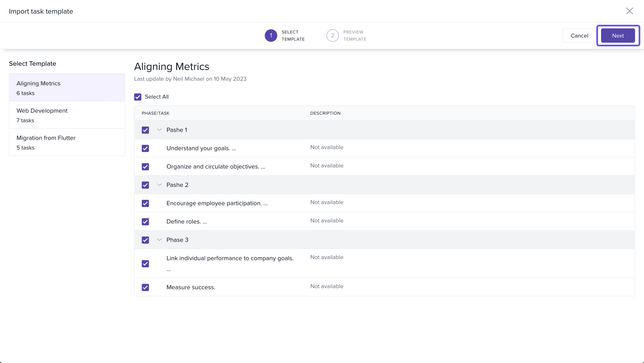The image size is (644, 363).
Task: Toggle Encourage employee participation checkbox
Action: click(145, 203)
